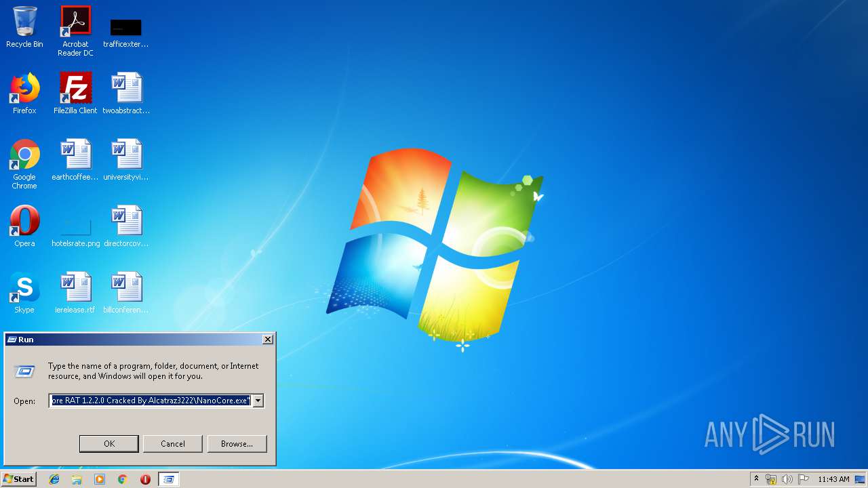
Task: Launch Opera from the taskbar
Action: click(x=145, y=479)
